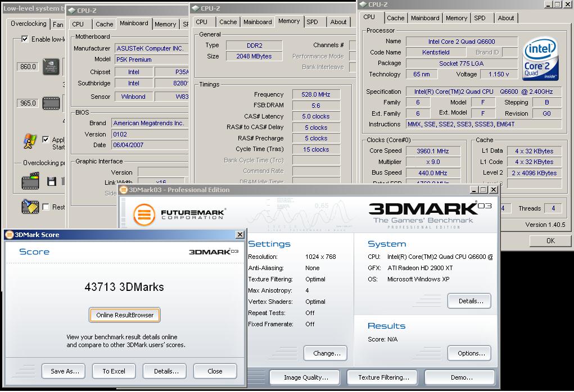Click the GPU chip icon beside 860.0
The image size is (574, 392).
pyautogui.click(x=51, y=67)
